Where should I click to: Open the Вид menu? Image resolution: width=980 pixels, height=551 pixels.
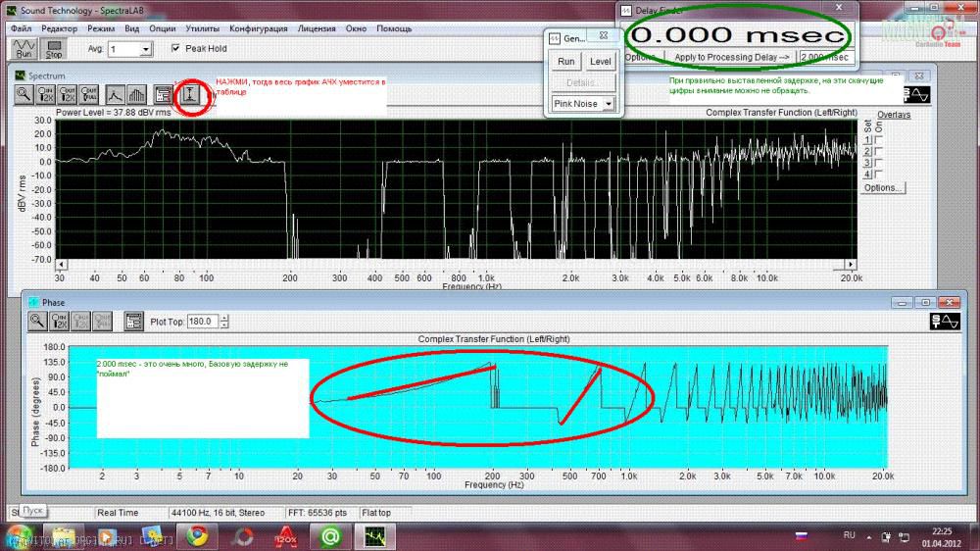(131, 28)
